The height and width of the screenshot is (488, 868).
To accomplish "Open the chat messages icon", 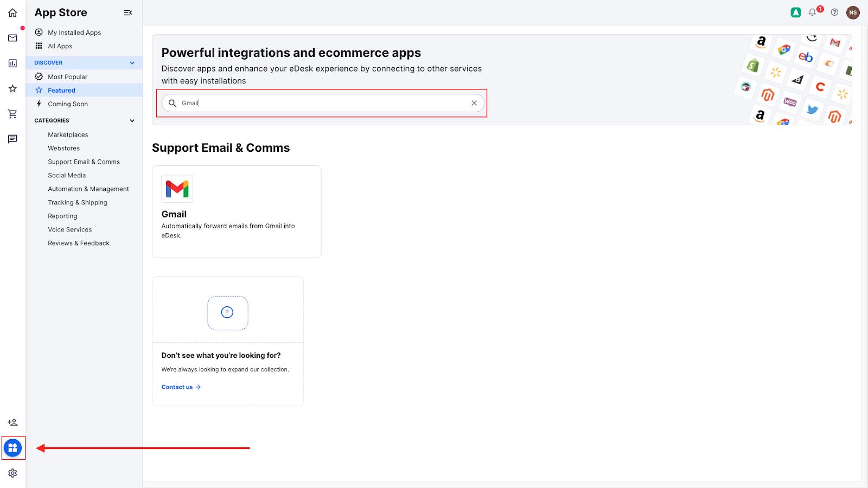I will tap(12, 139).
